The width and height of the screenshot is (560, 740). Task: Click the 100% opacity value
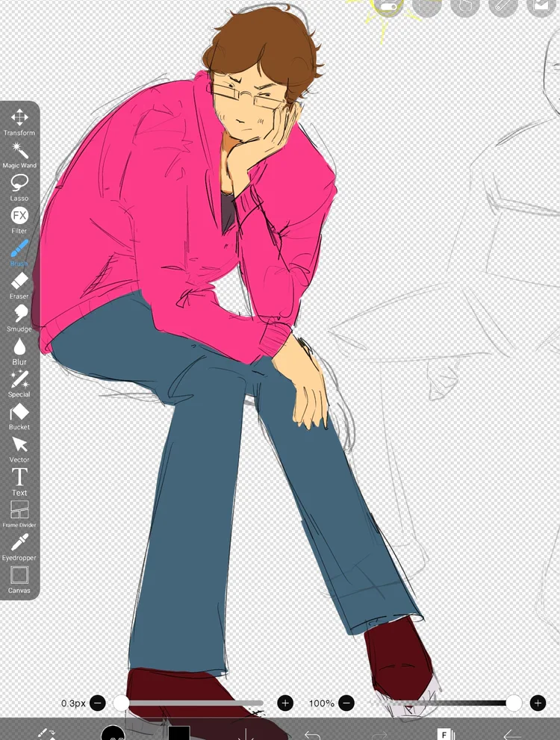(x=321, y=703)
